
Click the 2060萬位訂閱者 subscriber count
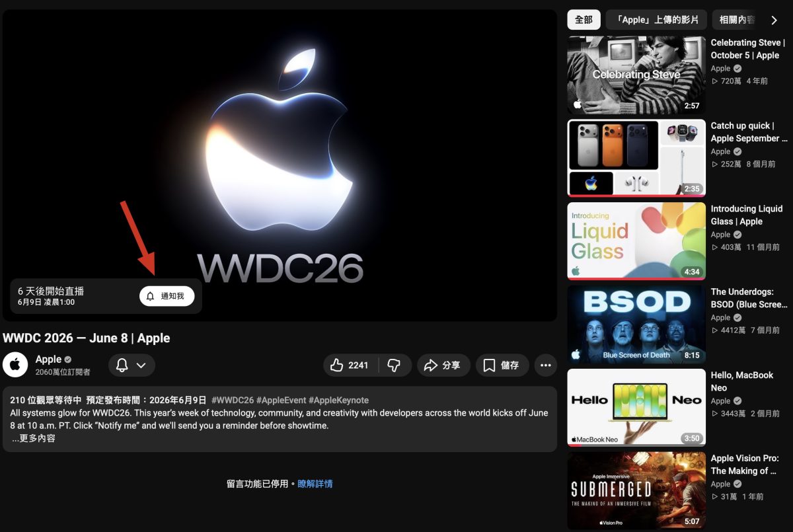[x=63, y=372]
